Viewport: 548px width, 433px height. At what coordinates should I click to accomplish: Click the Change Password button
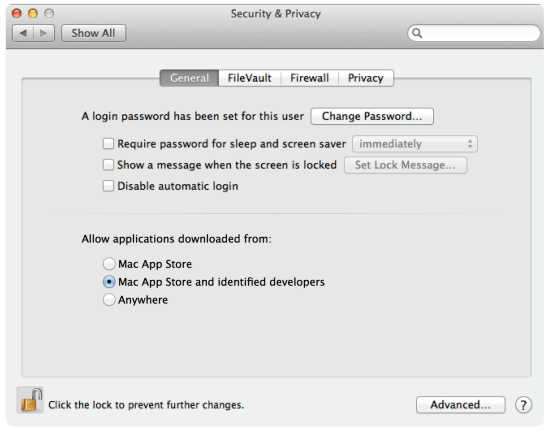372,116
